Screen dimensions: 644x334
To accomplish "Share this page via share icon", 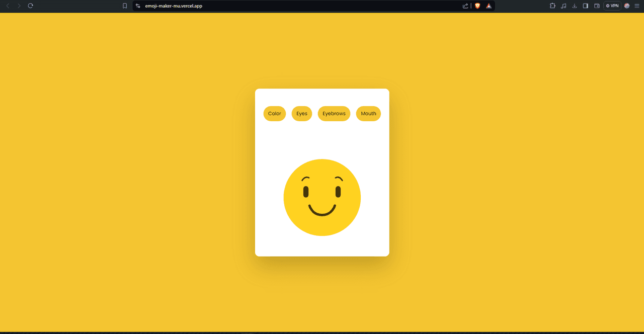I will point(465,6).
